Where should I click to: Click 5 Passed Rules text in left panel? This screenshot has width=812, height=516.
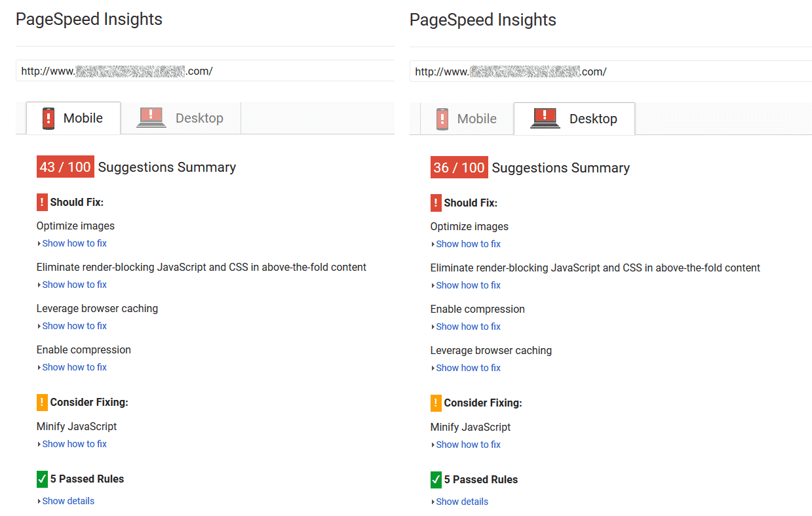pyautogui.click(x=87, y=479)
